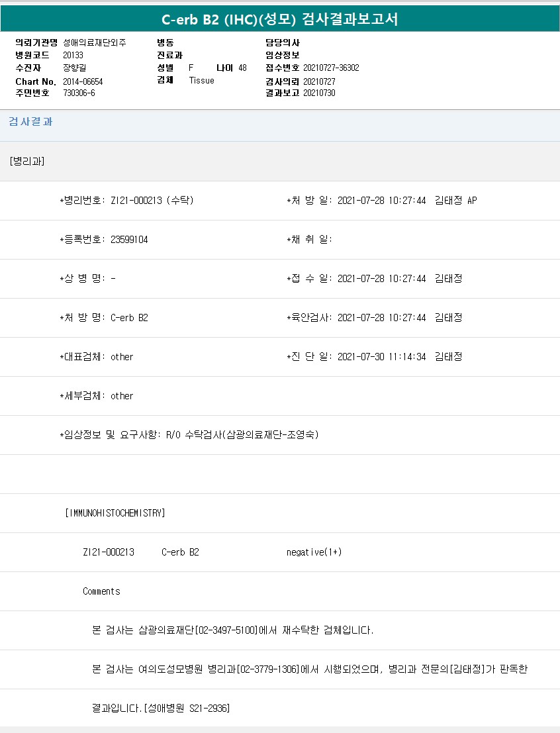Click the comment mentioning '여의도성모병원 병리과[02-3779-1306]'

[309, 669]
